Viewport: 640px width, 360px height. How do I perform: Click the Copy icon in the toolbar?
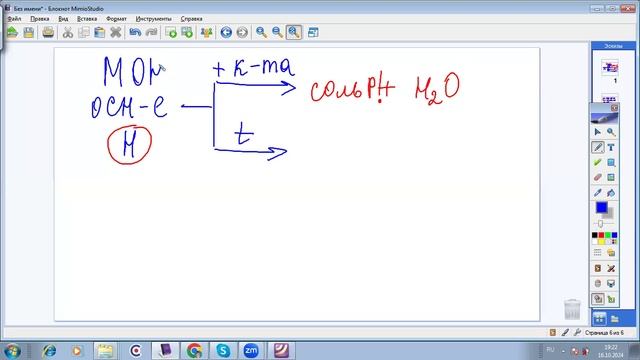pyautogui.click(x=84, y=32)
